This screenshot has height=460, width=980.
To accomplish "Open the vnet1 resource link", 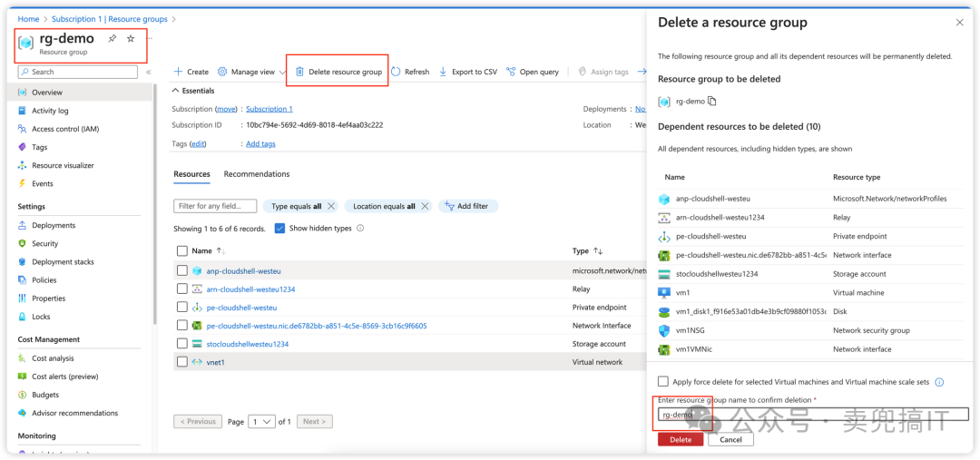I will [x=215, y=362].
